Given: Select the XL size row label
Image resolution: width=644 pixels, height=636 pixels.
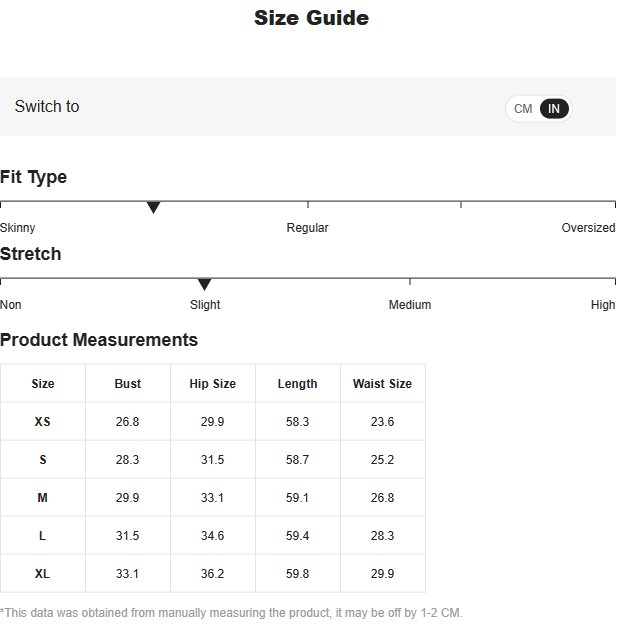Looking at the screenshot, I should 43,574.
